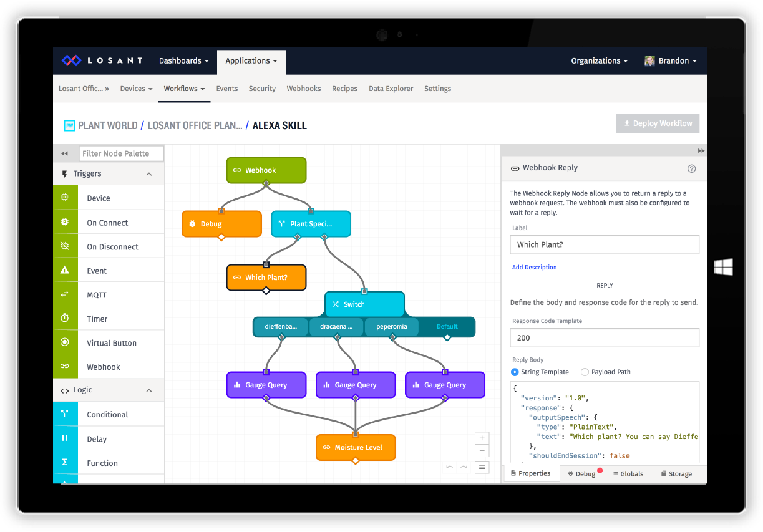Select the MQTT trigger node icon
Viewport: 763px width, 532px height.
(65, 294)
